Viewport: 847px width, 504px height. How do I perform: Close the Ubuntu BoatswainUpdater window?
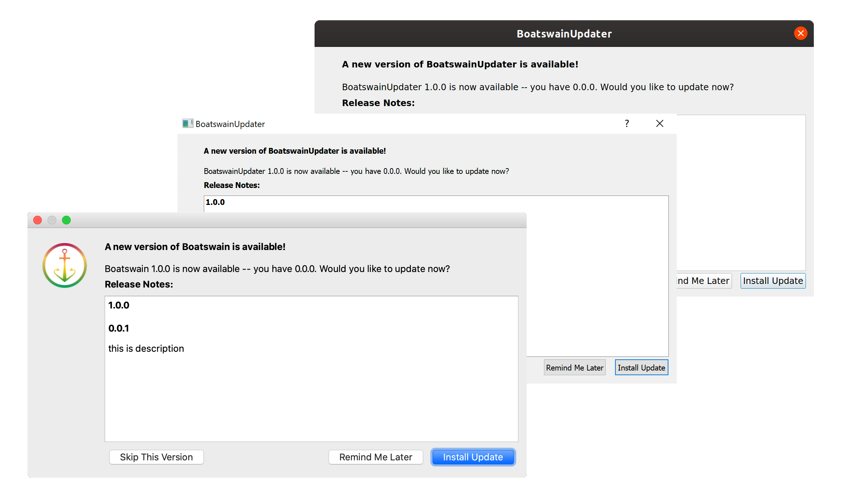tap(800, 34)
